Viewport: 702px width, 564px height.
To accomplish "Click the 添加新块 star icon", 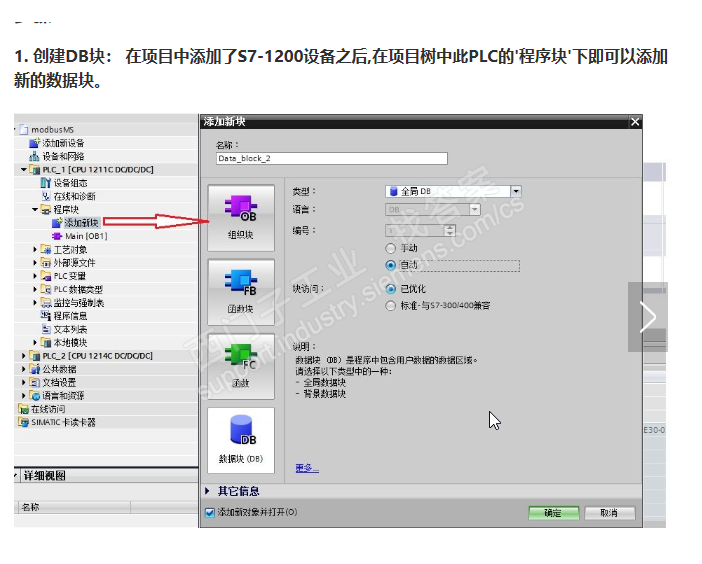I will (x=57, y=222).
